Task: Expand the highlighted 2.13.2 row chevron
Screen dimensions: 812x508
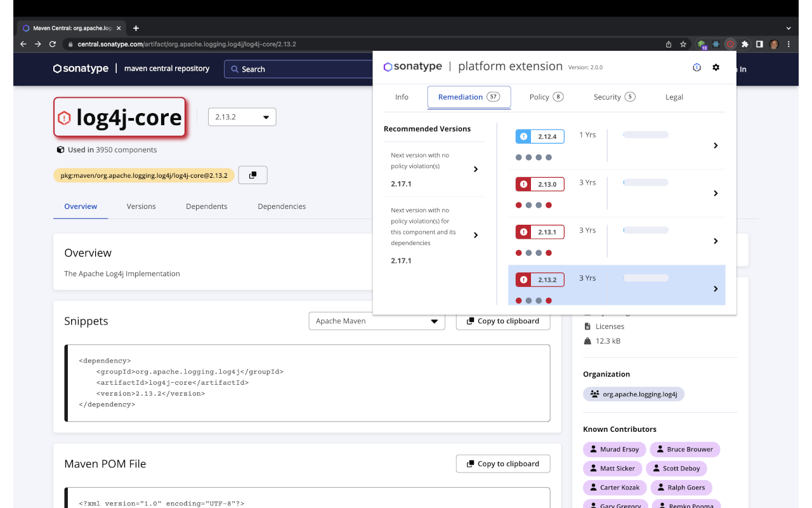Action: pyautogui.click(x=716, y=288)
